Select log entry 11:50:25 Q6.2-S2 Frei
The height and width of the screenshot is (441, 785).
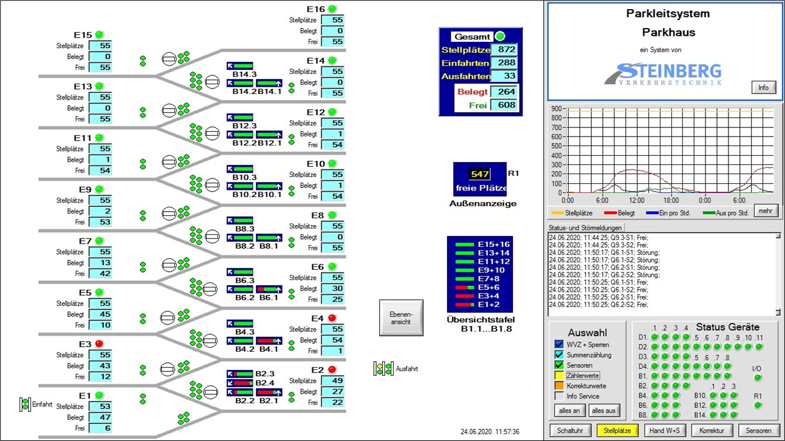click(598, 304)
